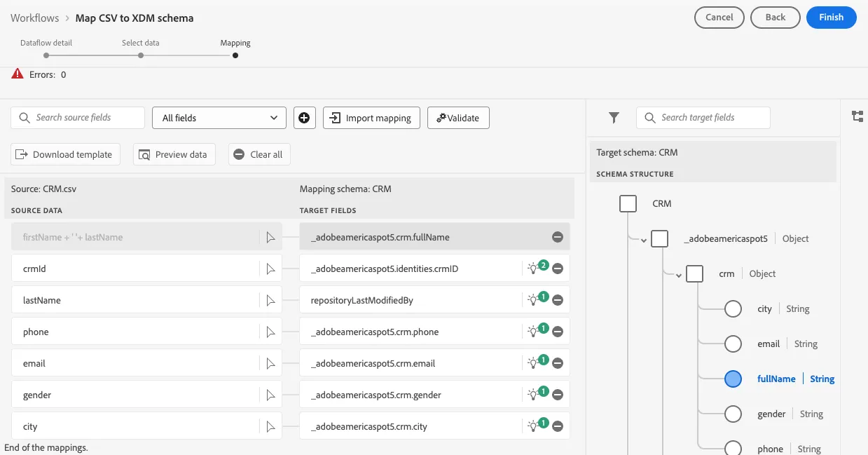This screenshot has width=868, height=455.
Task: Check the crm object checkbox
Action: point(695,273)
